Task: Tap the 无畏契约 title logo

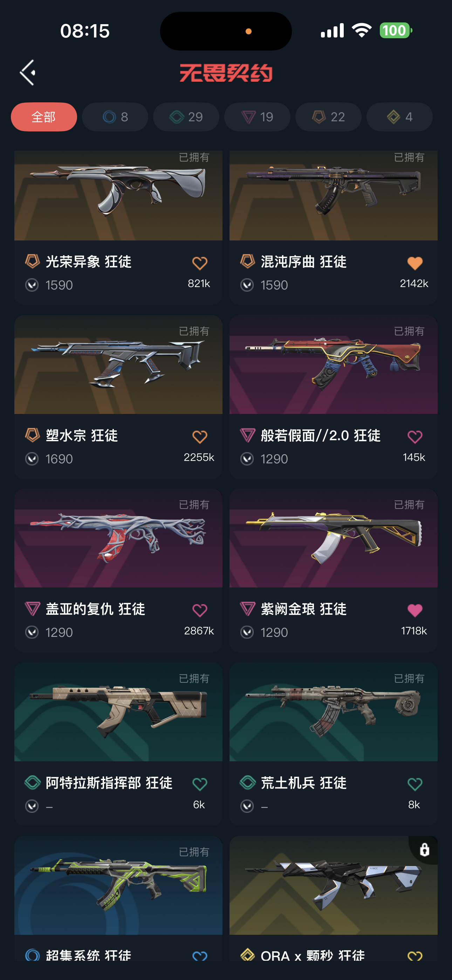Action: tap(226, 73)
